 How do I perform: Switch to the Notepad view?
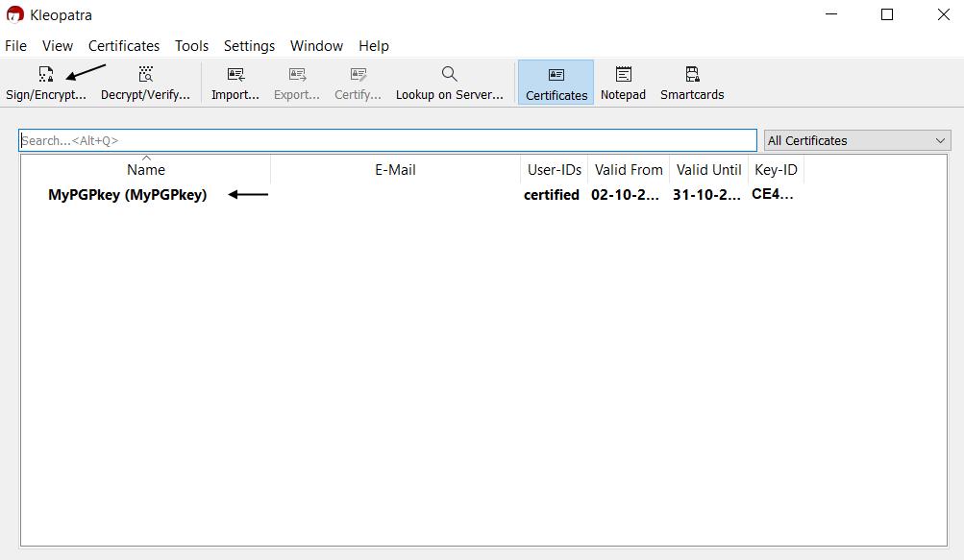[622, 83]
